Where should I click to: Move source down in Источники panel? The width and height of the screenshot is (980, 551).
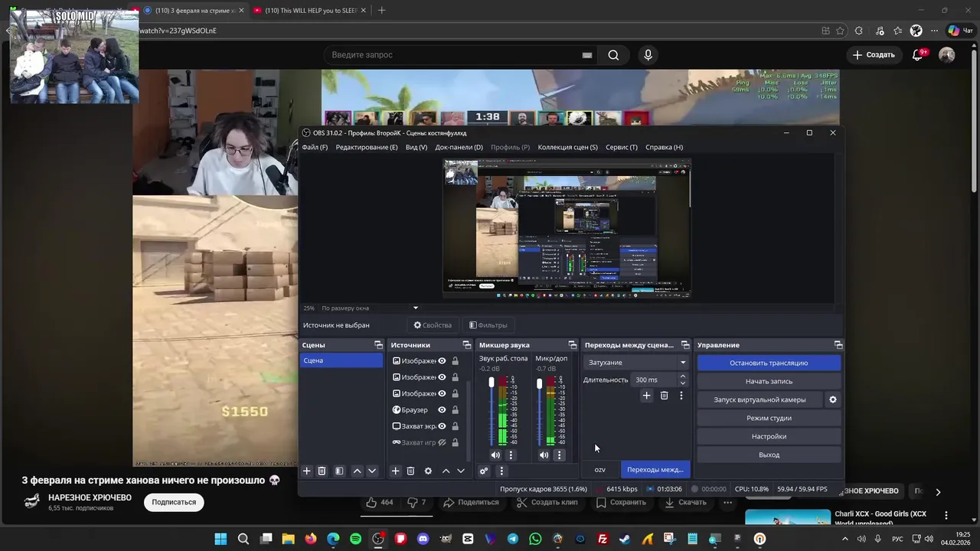click(461, 471)
